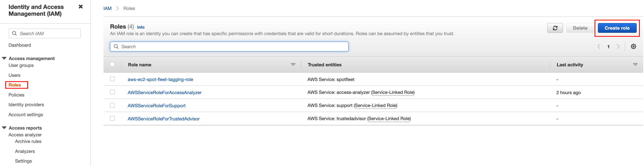Click the breadcrumb separator chevron icon
The image size is (644, 166).
(x=118, y=8)
